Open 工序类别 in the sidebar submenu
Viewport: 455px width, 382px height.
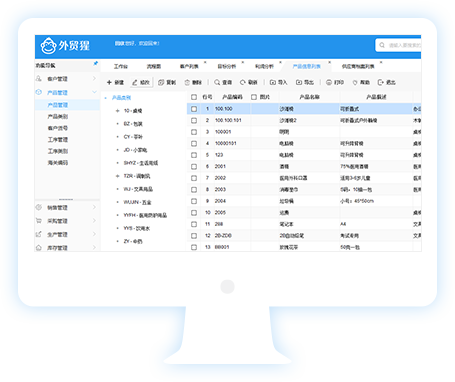pyautogui.click(x=58, y=151)
